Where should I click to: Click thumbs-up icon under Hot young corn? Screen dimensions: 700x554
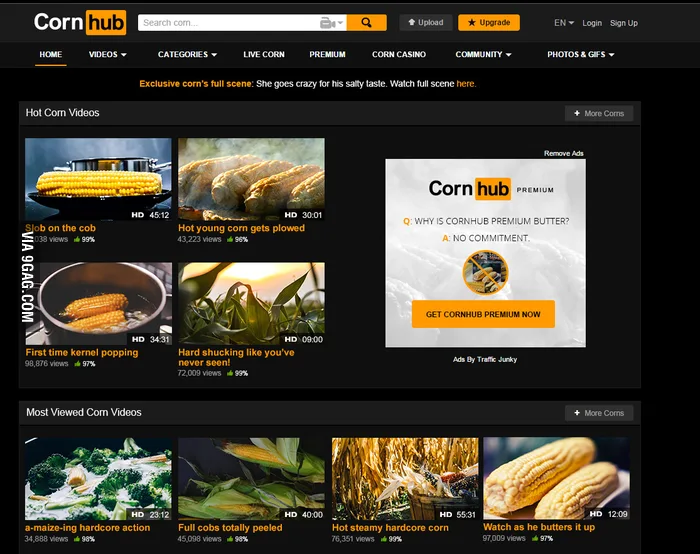(x=230, y=240)
